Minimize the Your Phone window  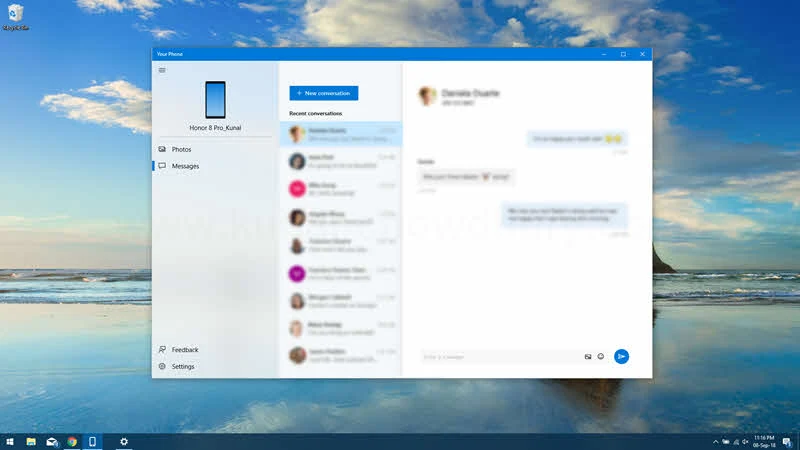tap(604, 54)
